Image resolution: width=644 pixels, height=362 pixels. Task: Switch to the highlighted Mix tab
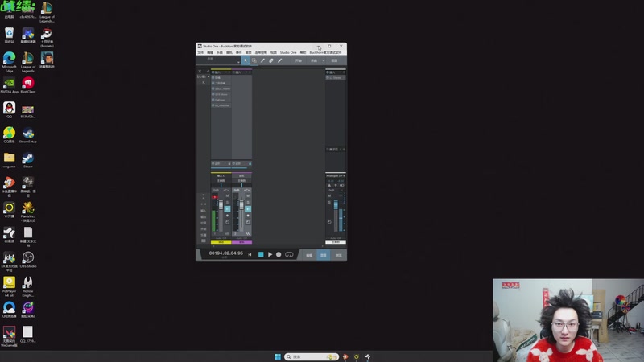(324, 255)
